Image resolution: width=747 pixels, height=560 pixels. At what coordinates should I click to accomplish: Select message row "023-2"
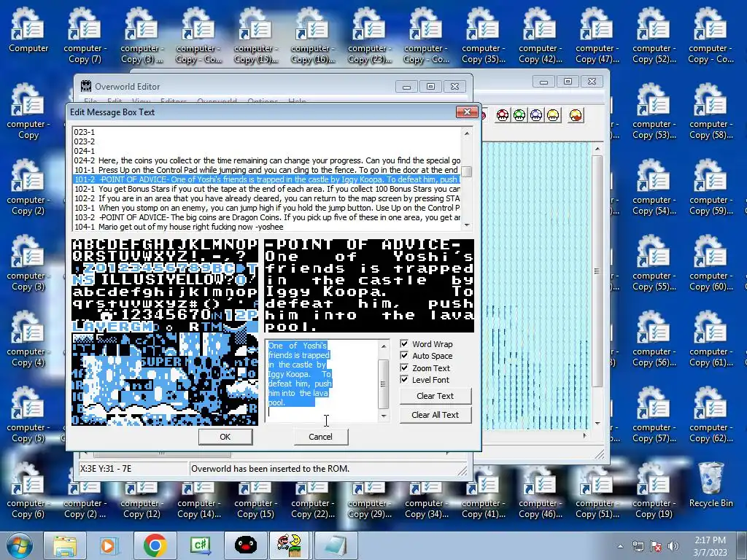pyautogui.click(x=267, y=141)
